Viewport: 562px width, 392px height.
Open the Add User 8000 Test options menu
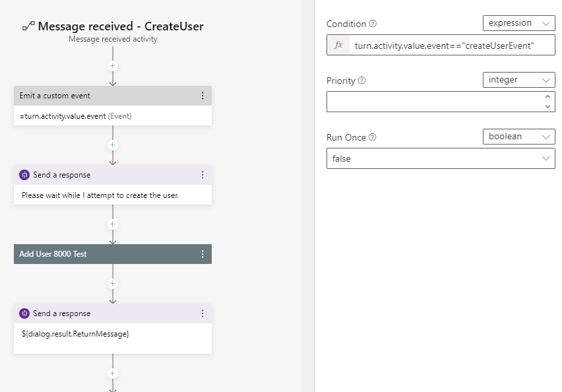(203, 254)
